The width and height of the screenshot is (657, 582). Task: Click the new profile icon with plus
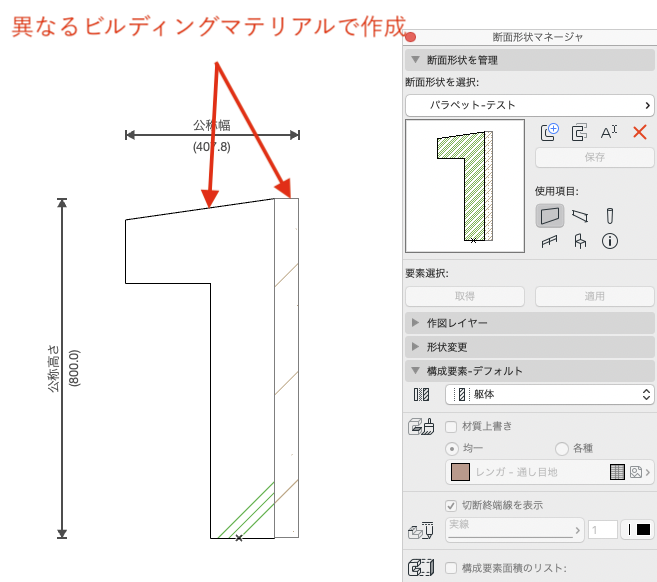click(549, 132)
